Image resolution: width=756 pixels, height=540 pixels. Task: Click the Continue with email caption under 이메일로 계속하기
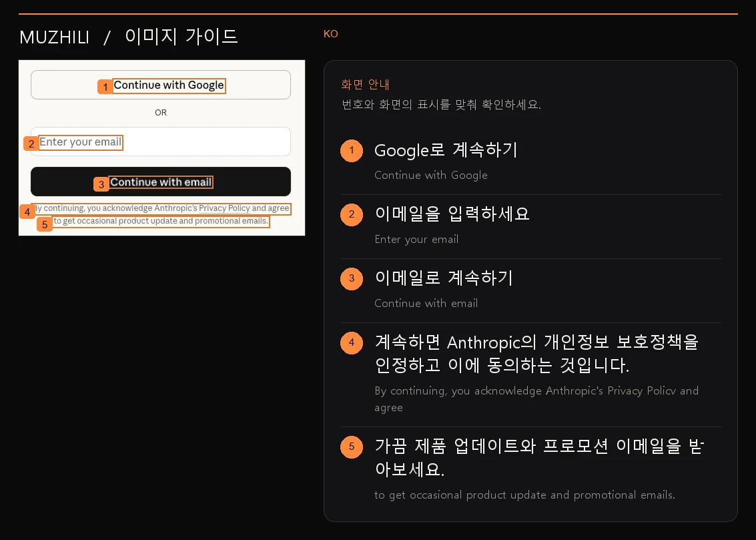[426, 303]
